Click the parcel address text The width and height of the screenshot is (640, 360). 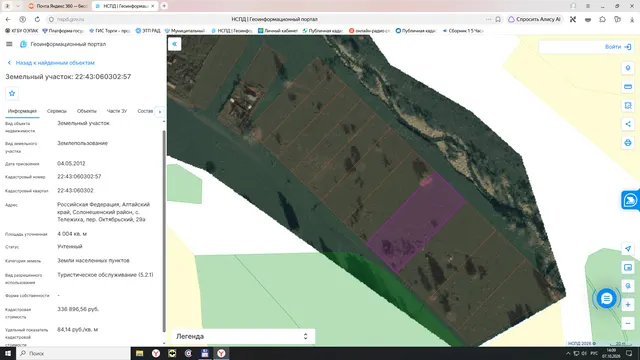[x=103, y=212]
